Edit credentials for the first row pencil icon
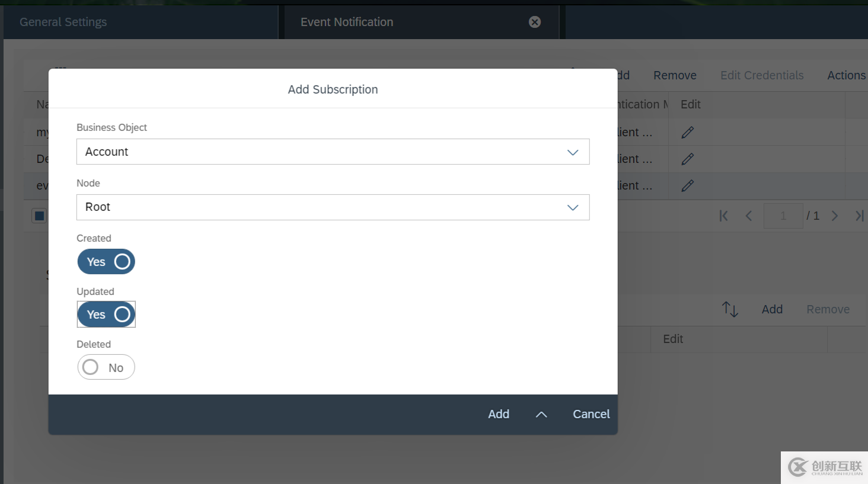 pos(687,132)
